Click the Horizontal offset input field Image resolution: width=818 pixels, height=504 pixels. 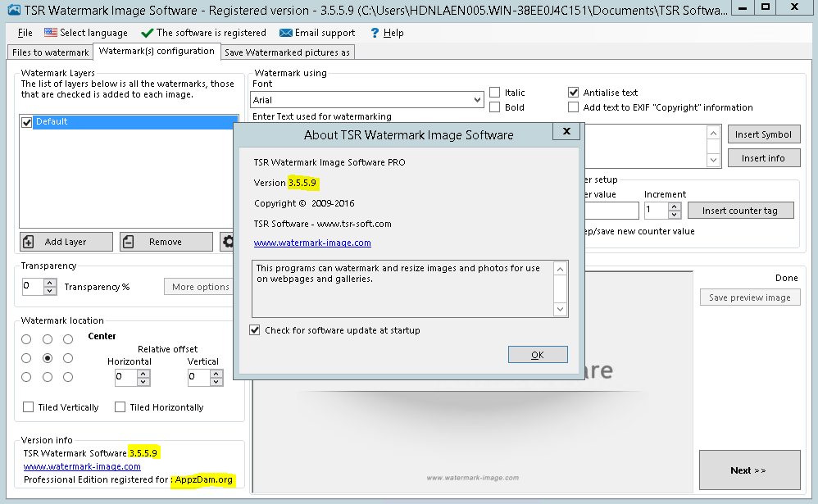pos(126,377)
